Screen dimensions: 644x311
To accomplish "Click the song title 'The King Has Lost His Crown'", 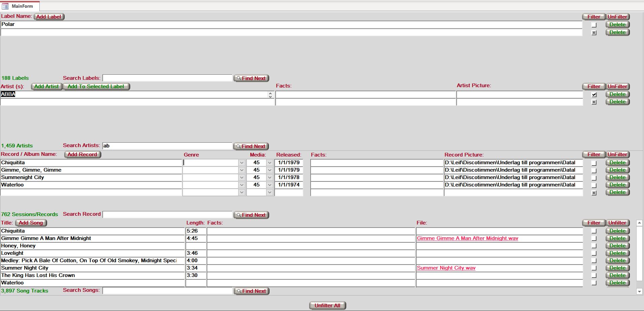I will tap(38, 275).
